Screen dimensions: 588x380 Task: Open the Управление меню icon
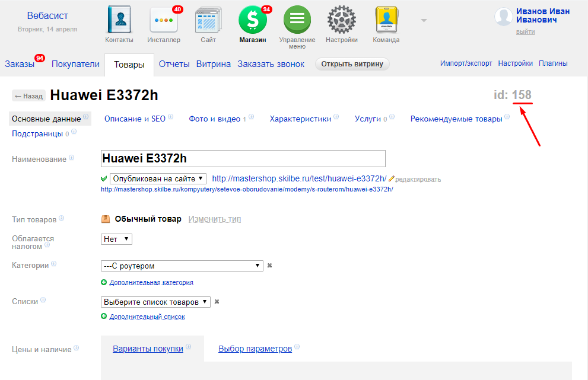click(297, 20)
